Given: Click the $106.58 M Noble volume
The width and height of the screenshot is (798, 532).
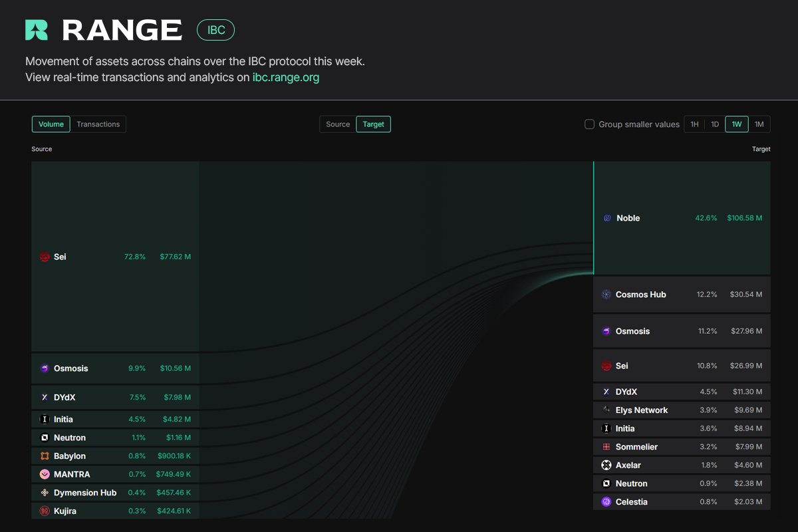Looking at the screenshot, I should pos(745,218).
